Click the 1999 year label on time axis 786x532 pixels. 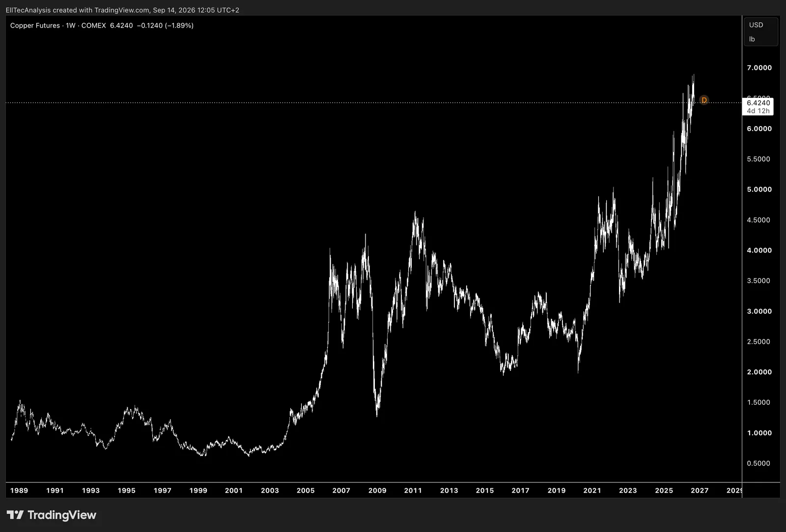198,490
